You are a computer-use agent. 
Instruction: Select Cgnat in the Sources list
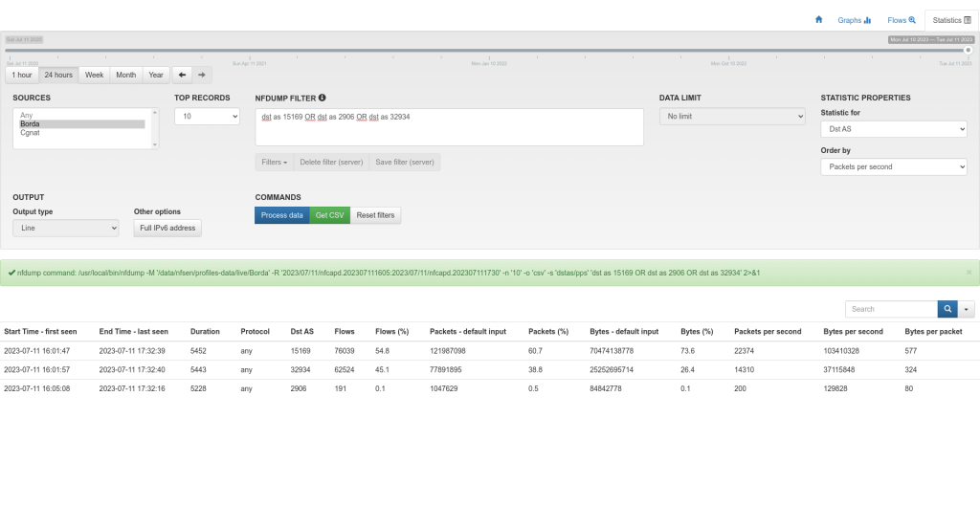(31, 133)
